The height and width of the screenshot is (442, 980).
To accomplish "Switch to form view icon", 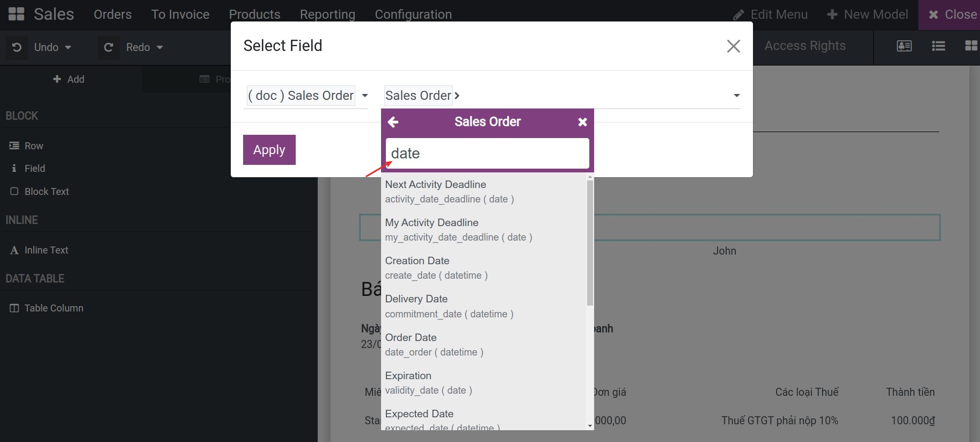I will [x=904, y=46].
